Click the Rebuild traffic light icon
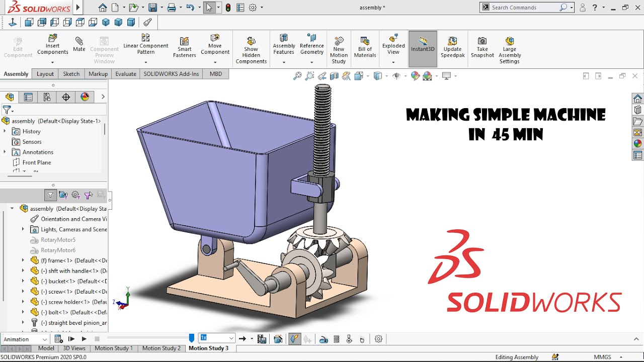The image size is (644, 362). [x=228, y=8]
